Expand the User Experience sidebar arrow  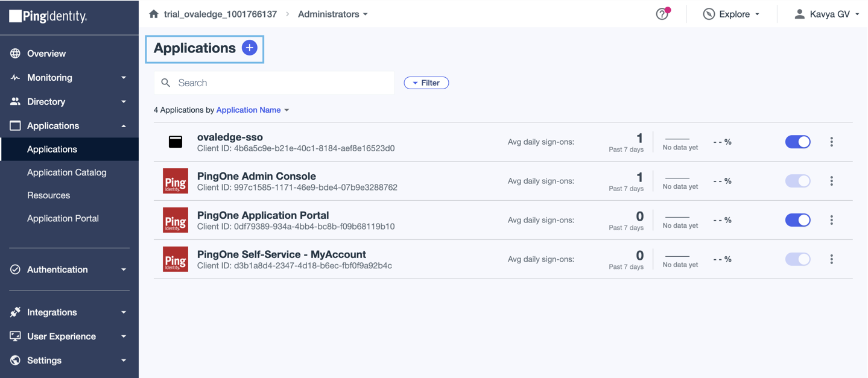pos(124,336)
